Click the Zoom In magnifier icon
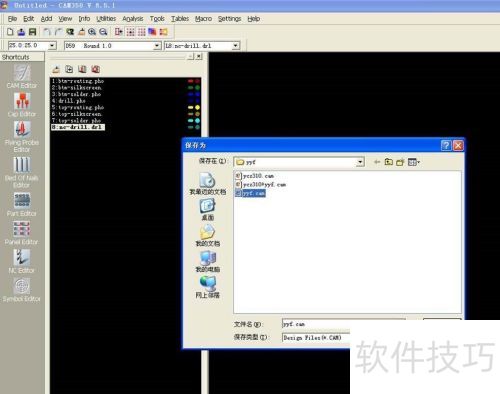 click(92, 32)
